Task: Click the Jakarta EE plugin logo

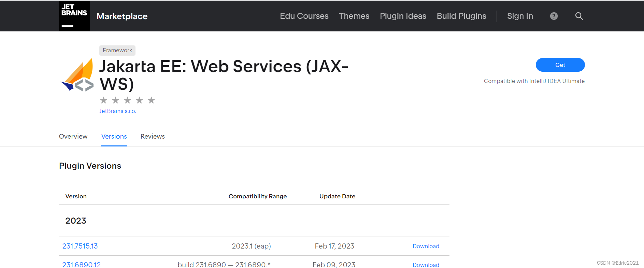Action: [77, 75]
